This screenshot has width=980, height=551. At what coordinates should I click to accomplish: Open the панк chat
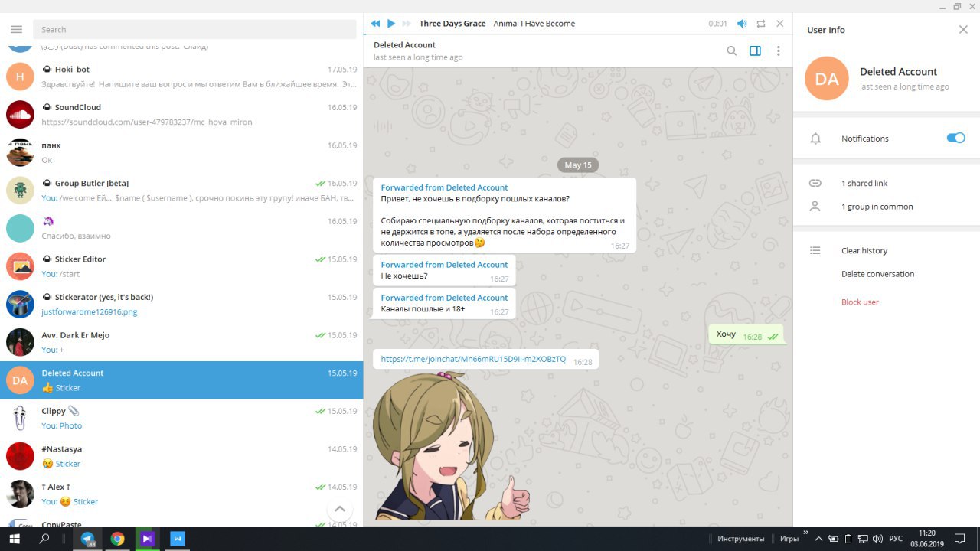[x=181, y=152]
